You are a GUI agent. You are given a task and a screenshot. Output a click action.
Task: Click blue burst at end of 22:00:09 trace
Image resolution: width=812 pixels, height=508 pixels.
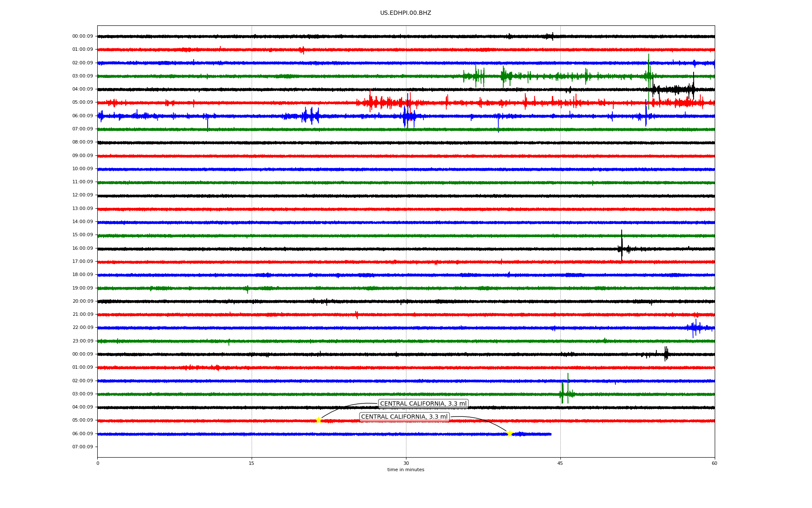(694, 327)
